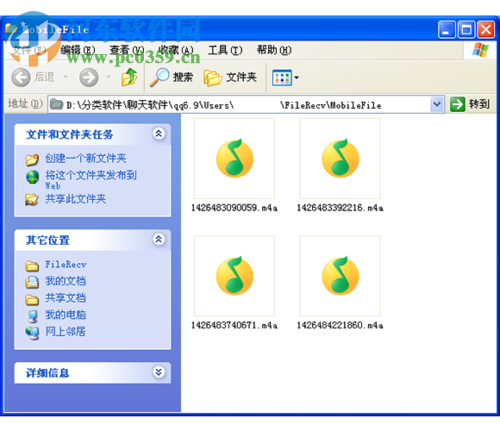Click 创建一个新文件夹 link

click(x=86, y=158)
